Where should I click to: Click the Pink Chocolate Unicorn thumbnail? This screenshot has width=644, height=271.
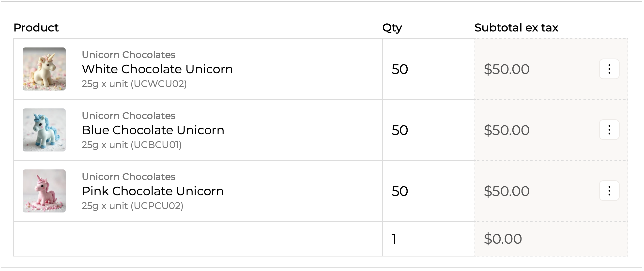44,191
